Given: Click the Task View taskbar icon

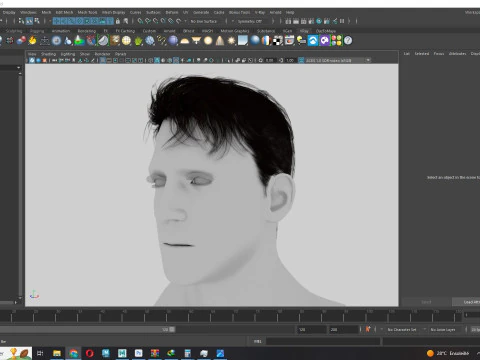Looking at the screenshot, I should pos(40,353).
